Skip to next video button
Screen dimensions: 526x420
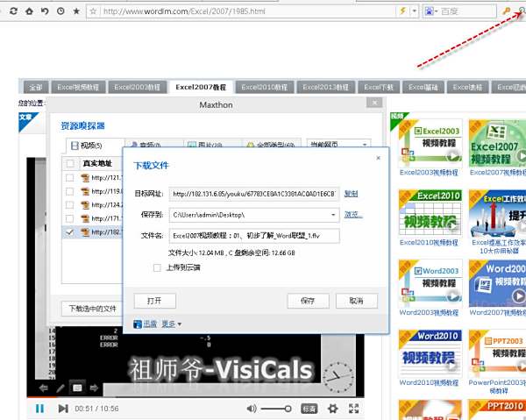click(x=63, y=409)
